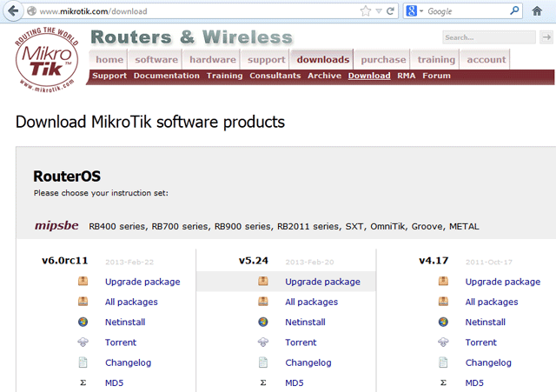Download v4.17 Netinstall

pos(485,322)
